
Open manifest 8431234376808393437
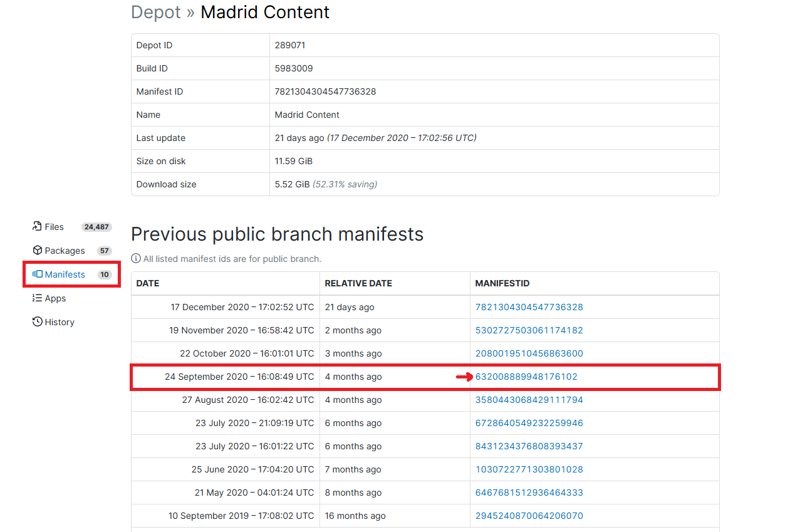(529, 446)
